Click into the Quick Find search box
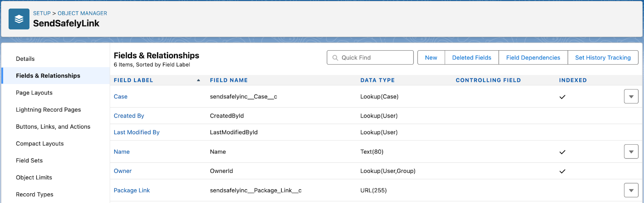This screenshot has height=203, width=644. click(x=370, y=57)
